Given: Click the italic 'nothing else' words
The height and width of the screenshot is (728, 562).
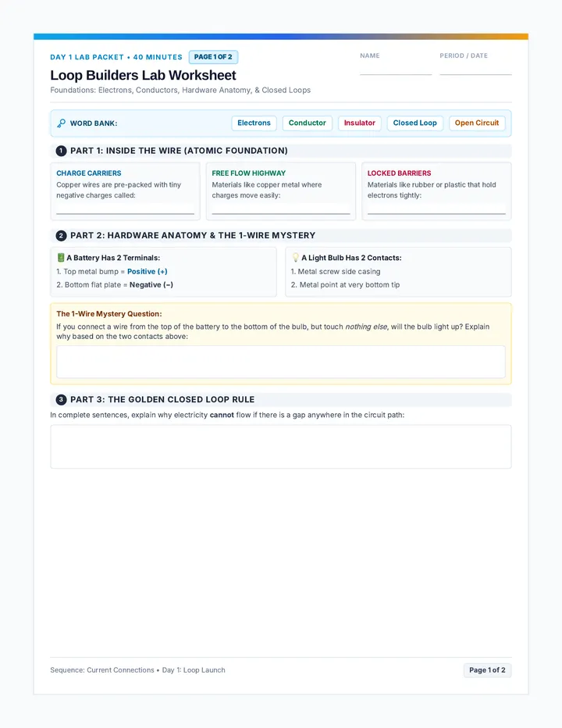Looking at the screenshot, I should pyautogui.click(x=366, y=327).
